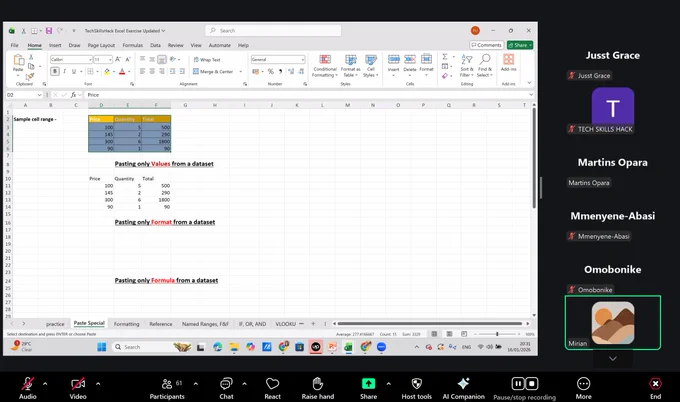680x402 pixels.
Task: Open the font name dropdown
Action: (x=90, y=59)
